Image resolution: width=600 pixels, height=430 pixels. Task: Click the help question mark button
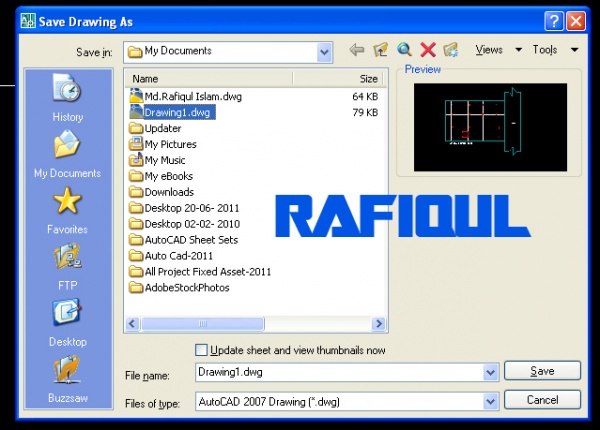[x=554, y=21]
